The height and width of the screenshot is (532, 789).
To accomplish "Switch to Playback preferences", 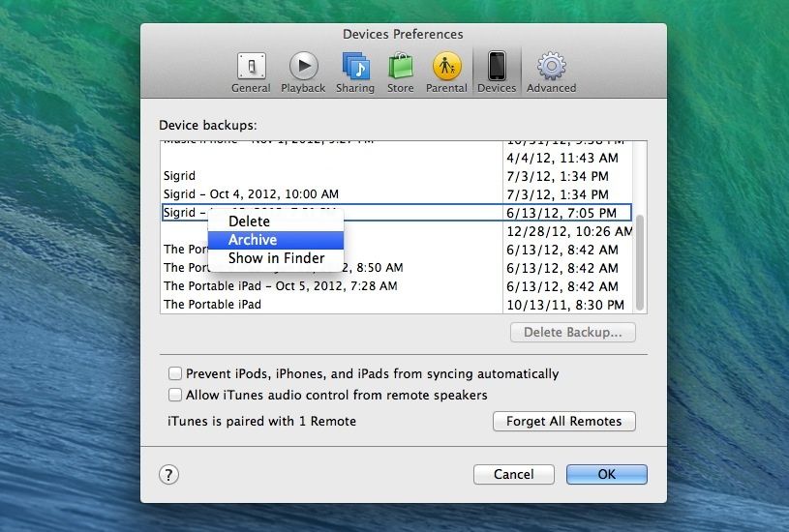I will click(303, 72).
